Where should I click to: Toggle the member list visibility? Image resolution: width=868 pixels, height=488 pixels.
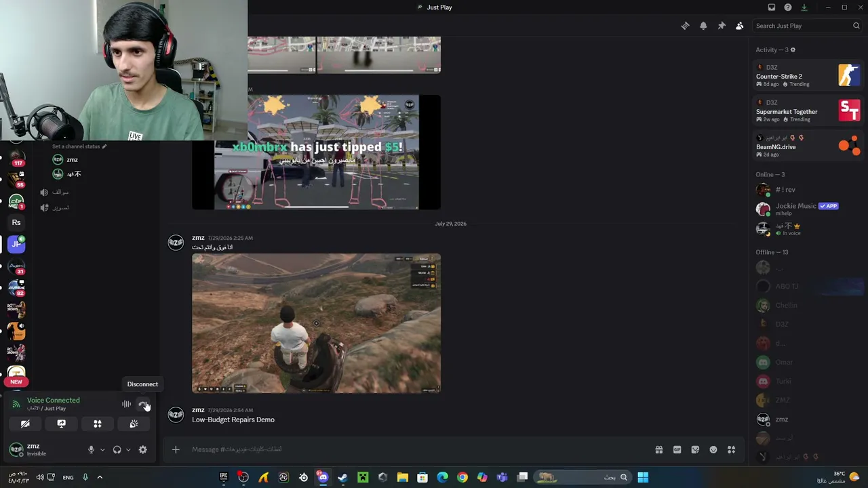click(739, 26)
